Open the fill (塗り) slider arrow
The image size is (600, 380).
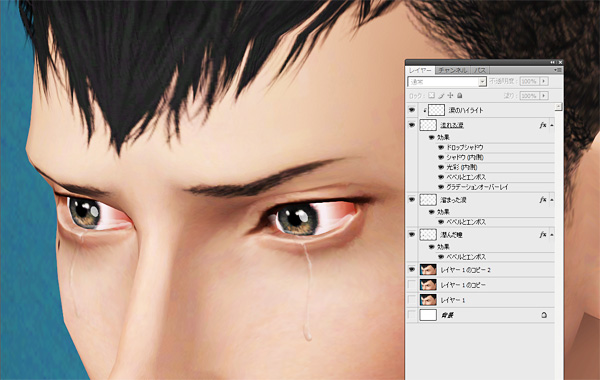click(x=544, y=96)
